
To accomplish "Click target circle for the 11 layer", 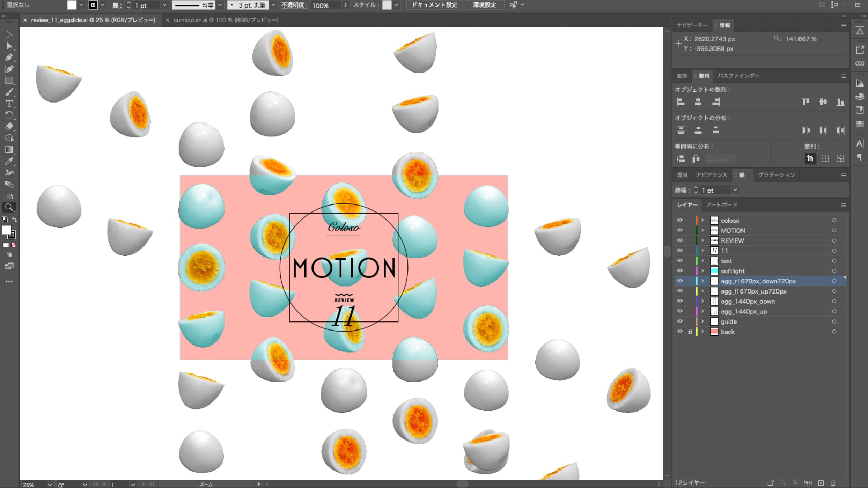I will point(834,251).
